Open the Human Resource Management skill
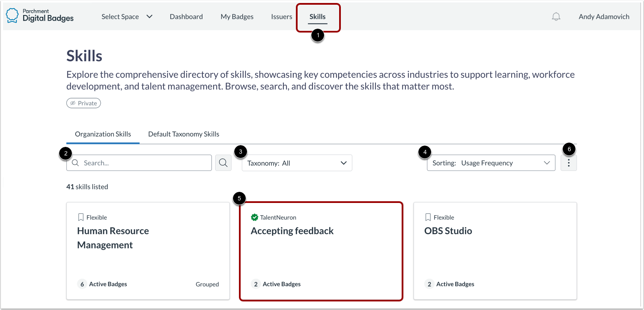644x310 pixels. (x=113, y=238)
